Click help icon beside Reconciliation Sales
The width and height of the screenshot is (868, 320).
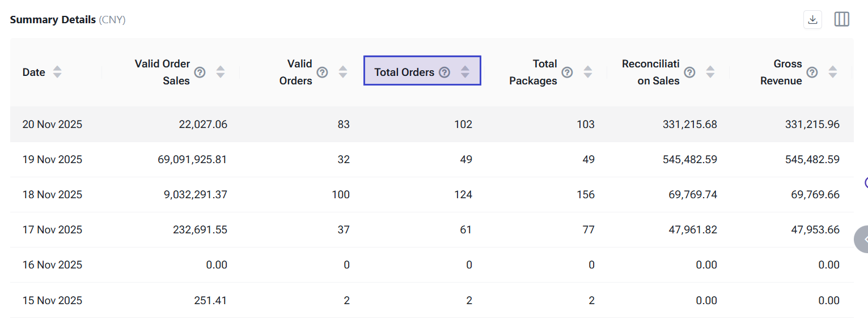pos(689,72)
